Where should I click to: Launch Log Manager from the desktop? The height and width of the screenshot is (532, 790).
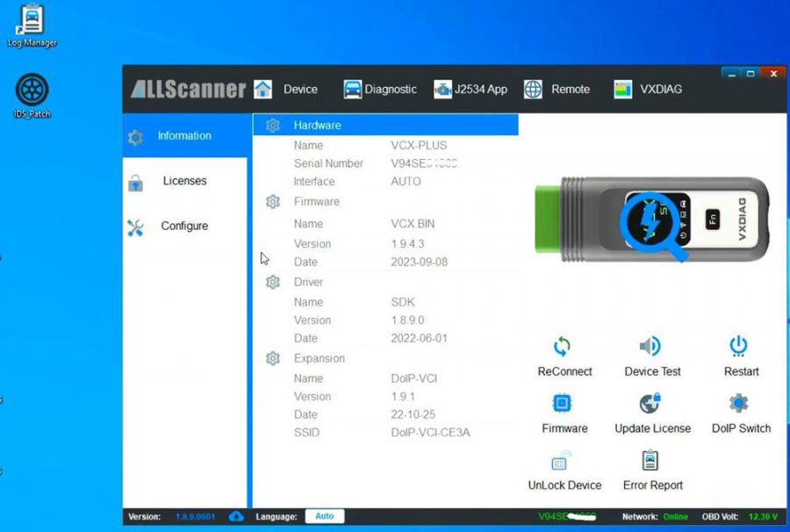(x=31, y=22)
